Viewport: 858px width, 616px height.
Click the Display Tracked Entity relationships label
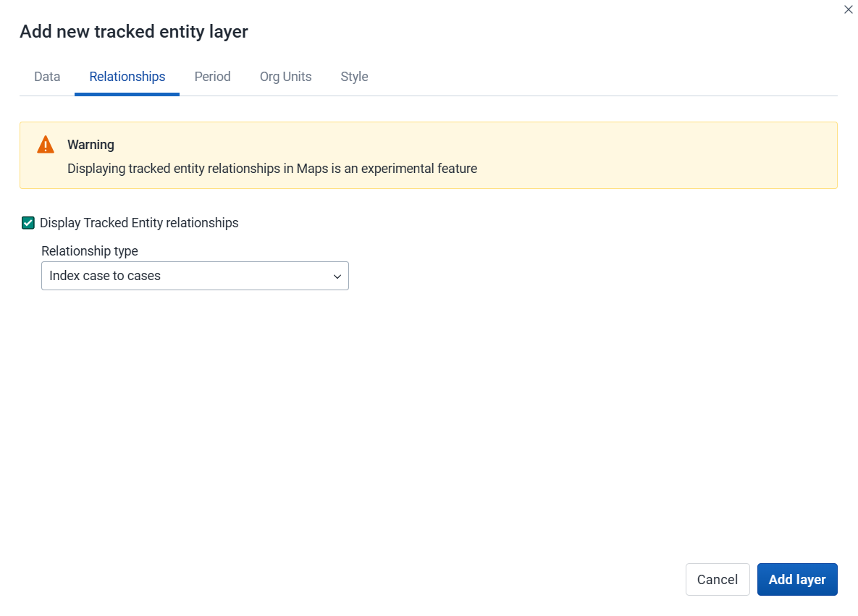pos(139,223)
